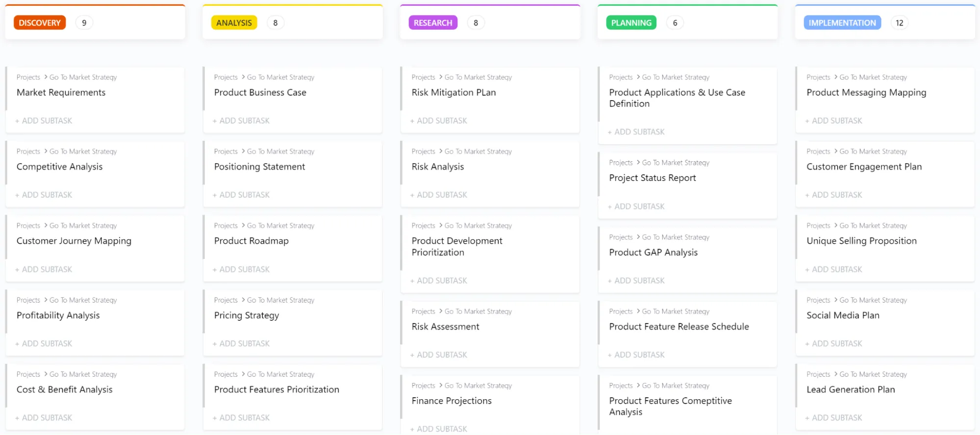
Task: Open the Product Development Prioritization task
Action: point(457,247)
